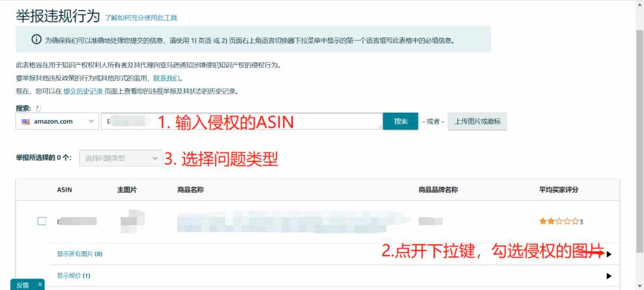644x290 pixels.
Task: Click the 显示报价 (1) link text
Action: [x=73, y=276]
